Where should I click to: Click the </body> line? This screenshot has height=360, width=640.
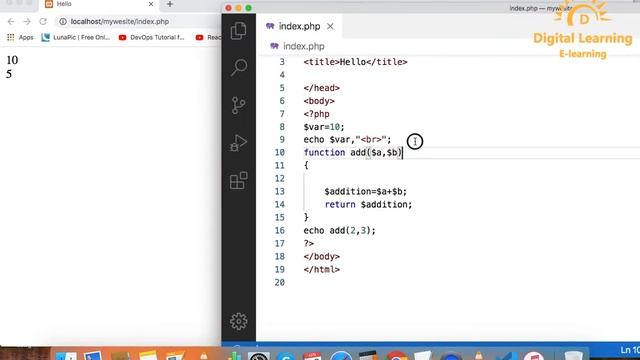click(322, 257)
